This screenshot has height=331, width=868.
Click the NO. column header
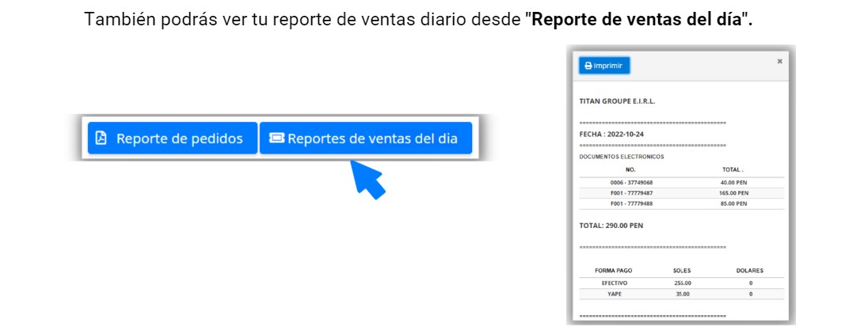tap(630, 170)
